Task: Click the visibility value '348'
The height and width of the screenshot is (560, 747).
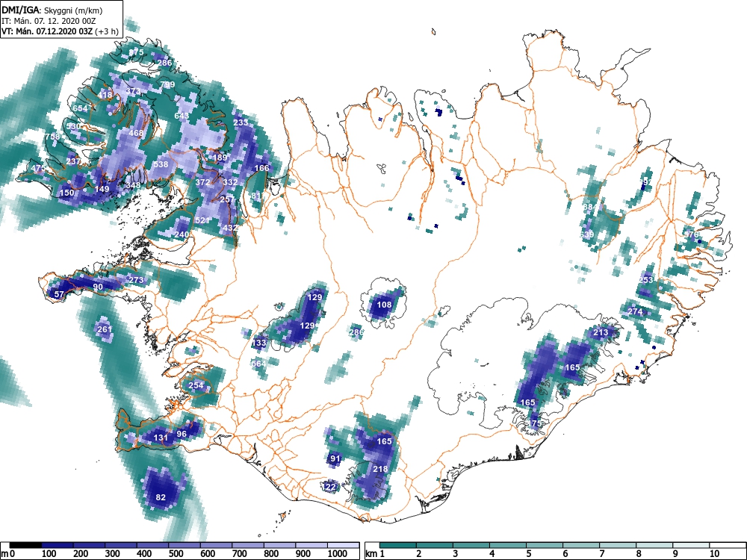Action: pos(134,185)
